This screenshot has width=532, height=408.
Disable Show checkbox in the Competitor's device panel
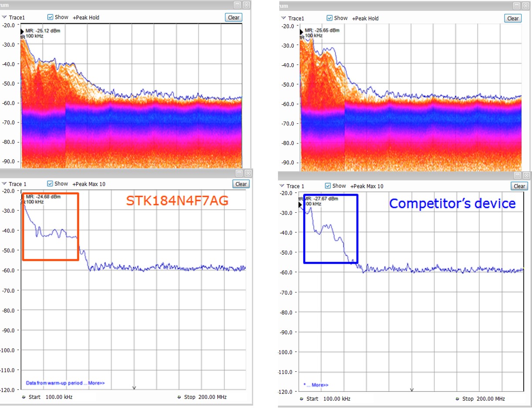click(328, 186)
